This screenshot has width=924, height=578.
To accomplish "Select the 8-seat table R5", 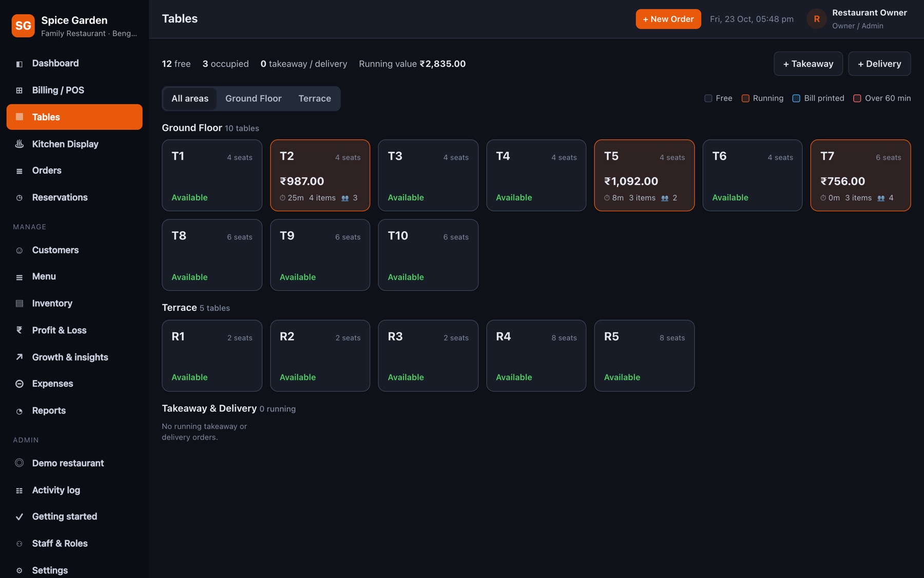I will coord(644,356).
